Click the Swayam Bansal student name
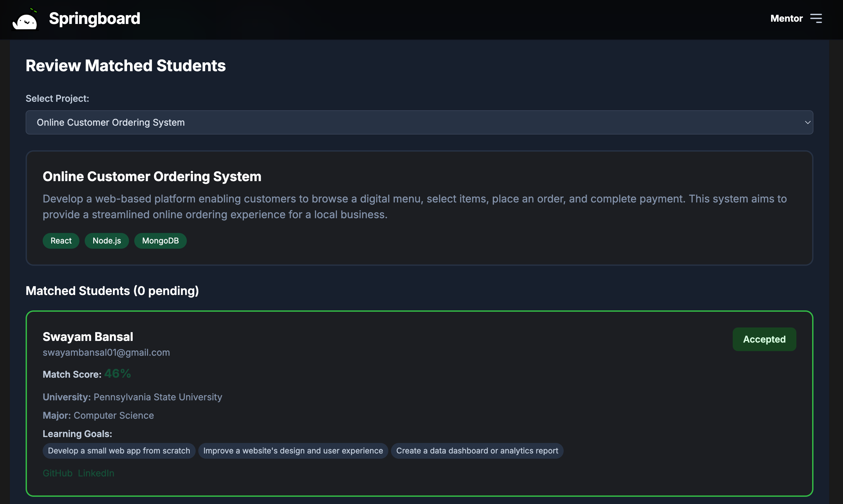Image resolution: width=843 pixels, height=504 pixels. (88, 337)
